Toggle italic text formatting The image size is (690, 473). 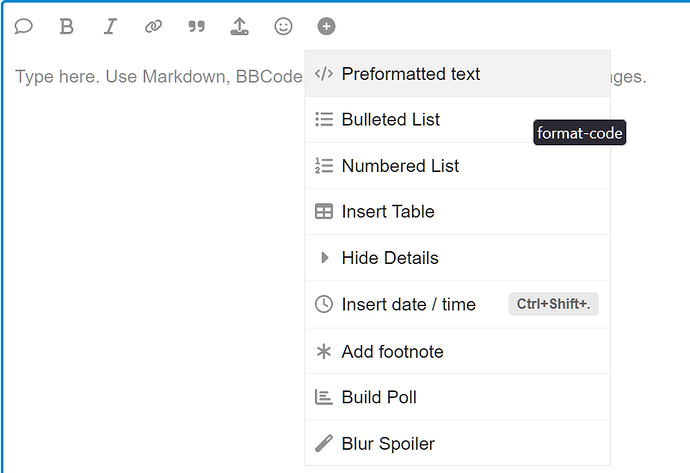point(110,26)
